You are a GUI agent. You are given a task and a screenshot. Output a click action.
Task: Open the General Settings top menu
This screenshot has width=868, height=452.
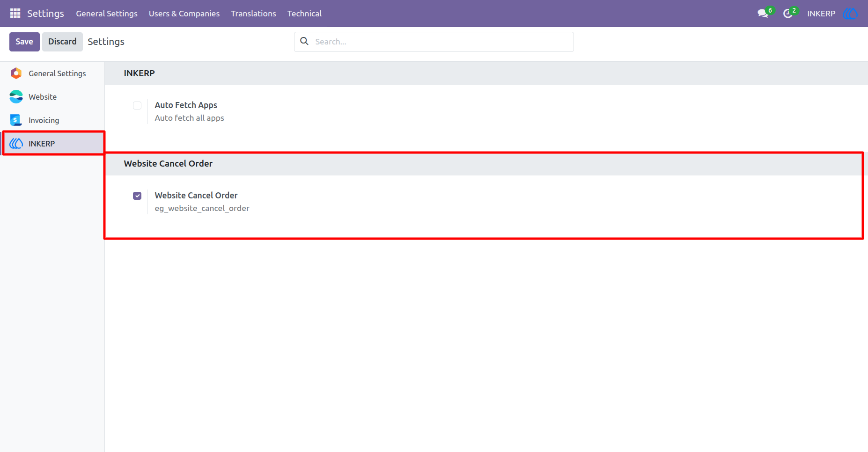107,14
